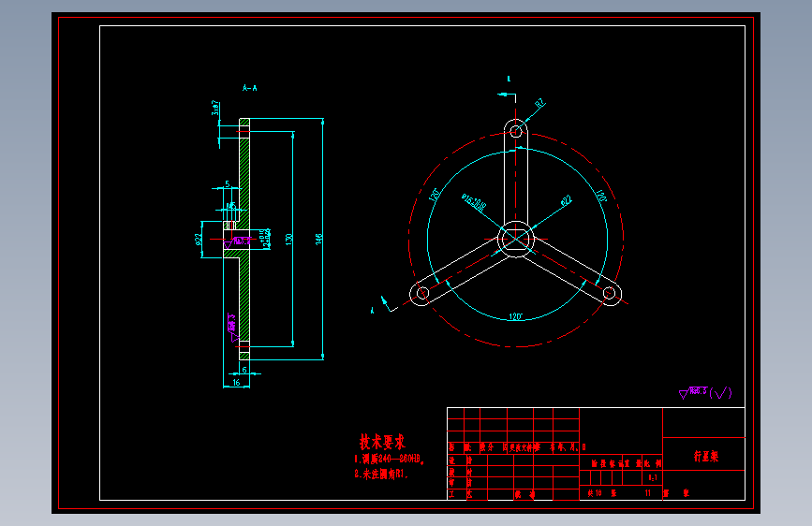The width and height of the screenshot is (812, 526).
Task: Click the "1.调质240—260HB" requirement line
Action: 390,459
